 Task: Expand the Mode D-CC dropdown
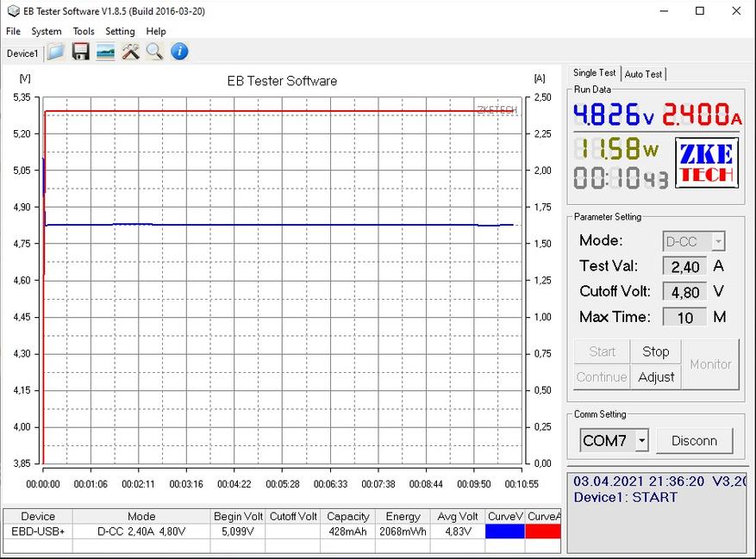(718, 241)
